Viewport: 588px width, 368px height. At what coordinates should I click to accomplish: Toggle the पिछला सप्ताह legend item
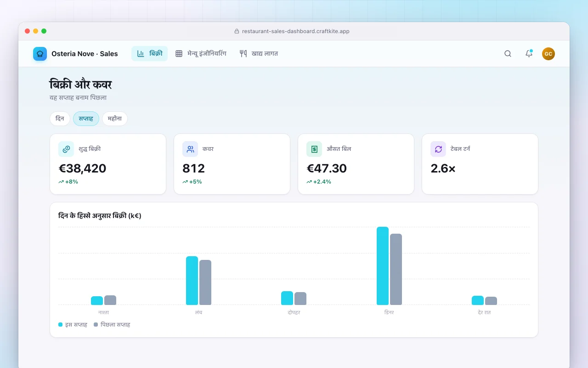click(112, 325)
